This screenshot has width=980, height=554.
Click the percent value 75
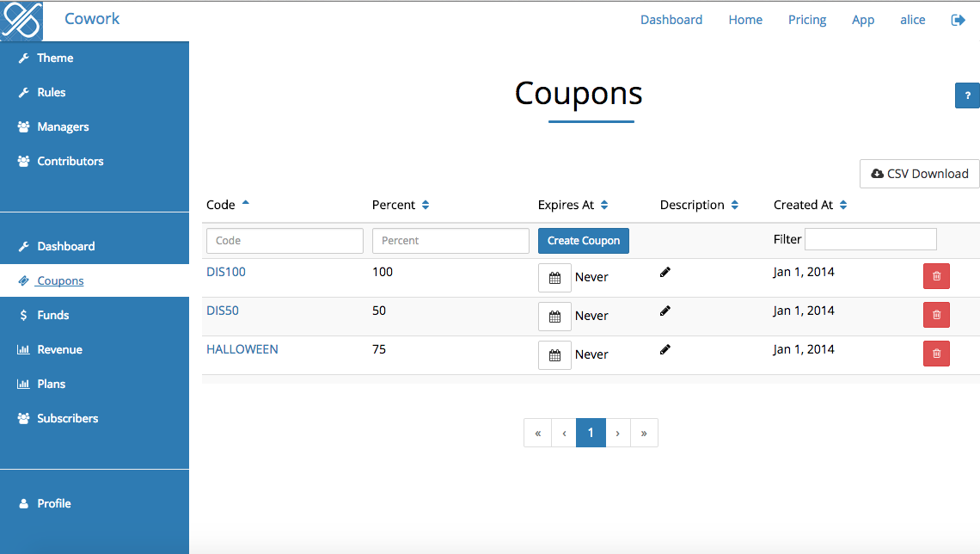(379, 349)
